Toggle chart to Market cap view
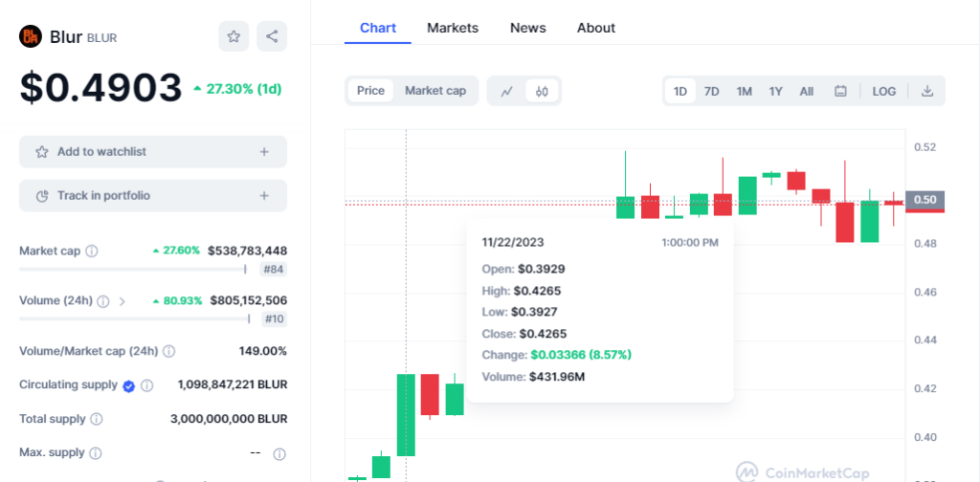The width and height of the screenshot is (980, 482). 435,91
